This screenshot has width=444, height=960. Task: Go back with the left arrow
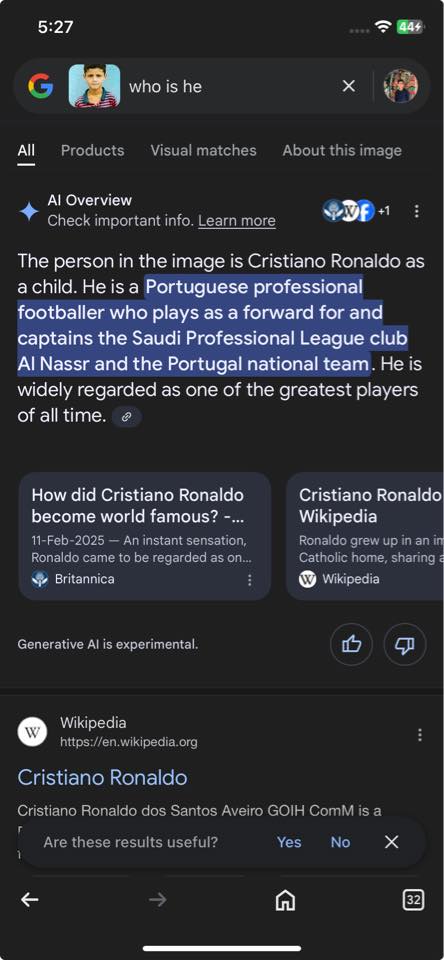coord(29,899)
